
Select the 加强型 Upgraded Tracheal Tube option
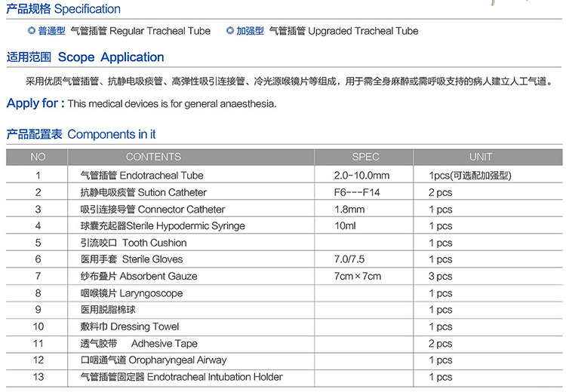(321, 31)
